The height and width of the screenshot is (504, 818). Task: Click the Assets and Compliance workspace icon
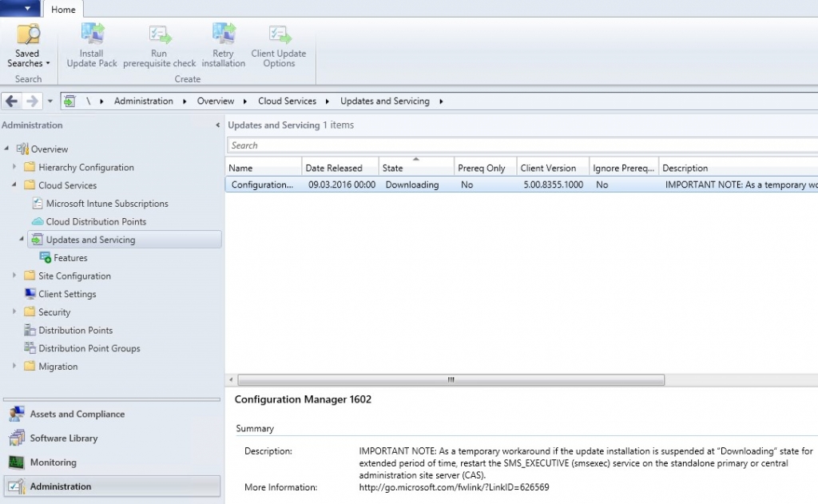17,414
